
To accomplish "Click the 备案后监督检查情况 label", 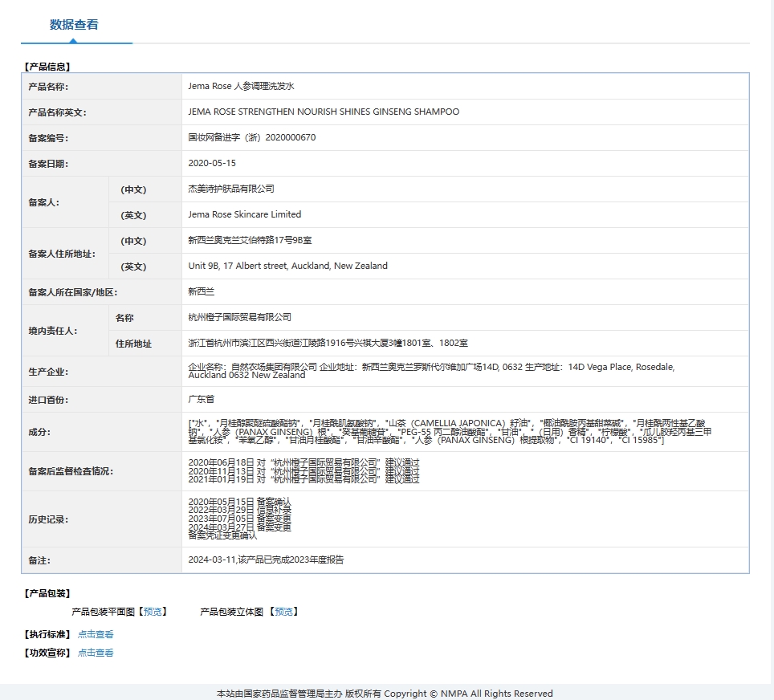I will click(71, 471).
